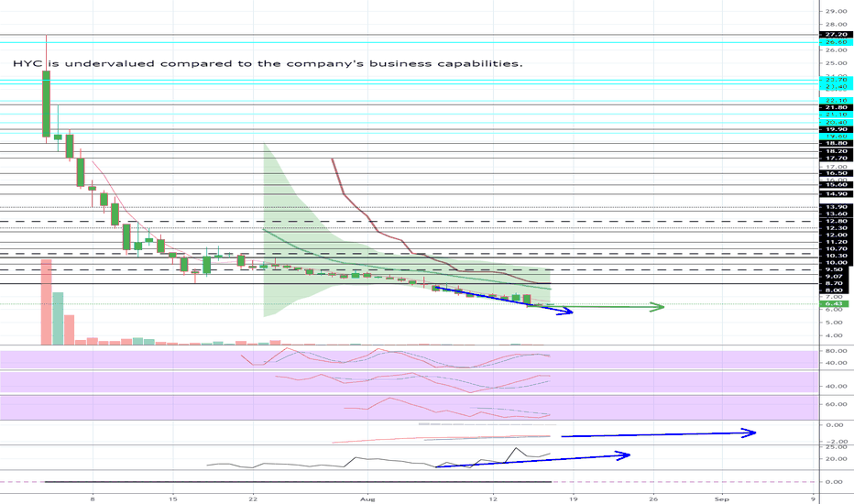854x504 pixels.
Task: Click date label 22 on time axis
Action: (x=253, y=499)
